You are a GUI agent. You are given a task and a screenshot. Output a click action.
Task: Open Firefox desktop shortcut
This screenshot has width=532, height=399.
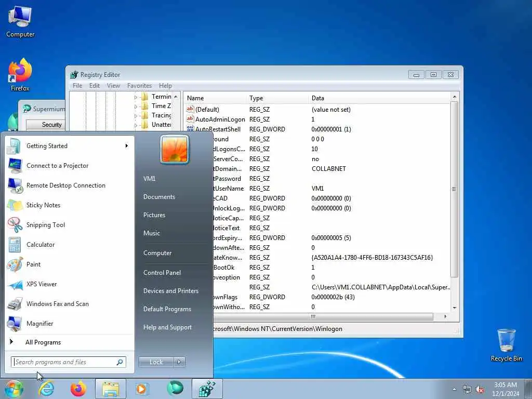pos(20,75)
